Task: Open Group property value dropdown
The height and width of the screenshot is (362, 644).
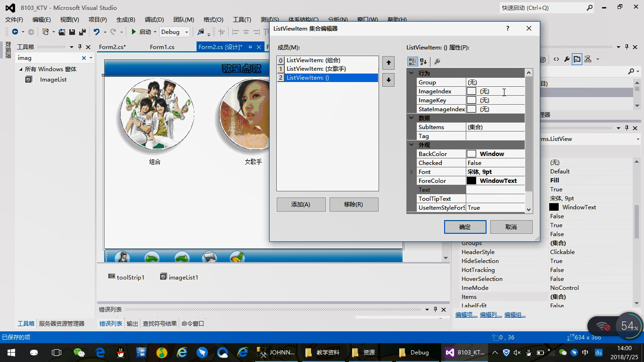Action: point(495,82)
